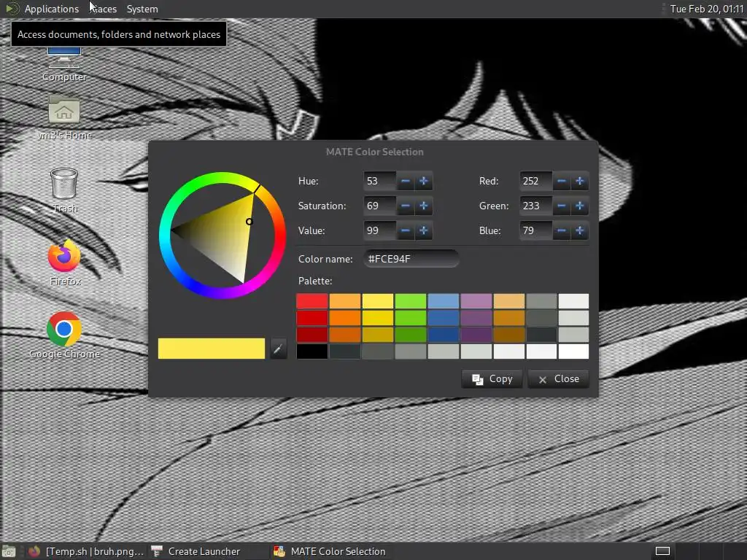This screenshot has height=560, width=747.
Task: Switch to MATE Color Selection in taskbar
Action: click(x=330, y=551)
